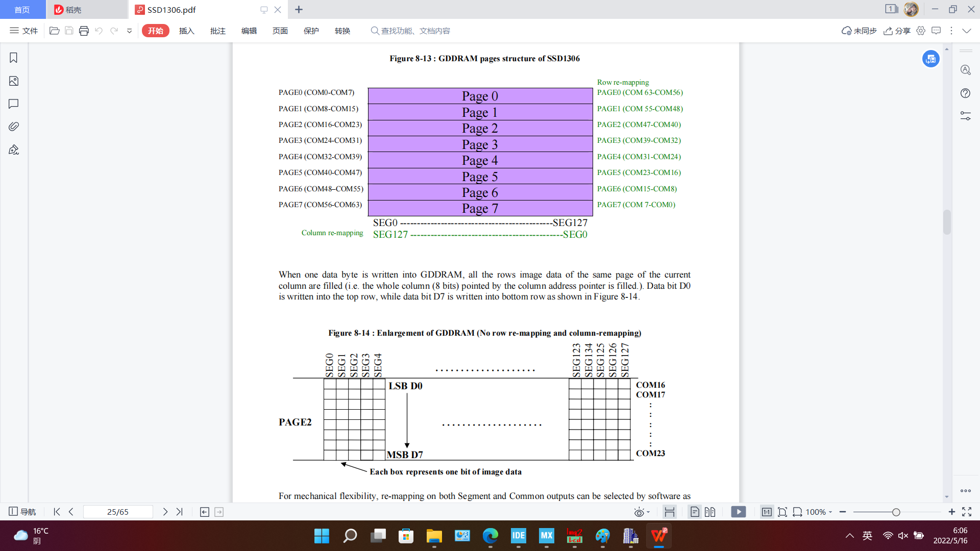Open the bookmark panel in sidebar

[x=14, y=58]
